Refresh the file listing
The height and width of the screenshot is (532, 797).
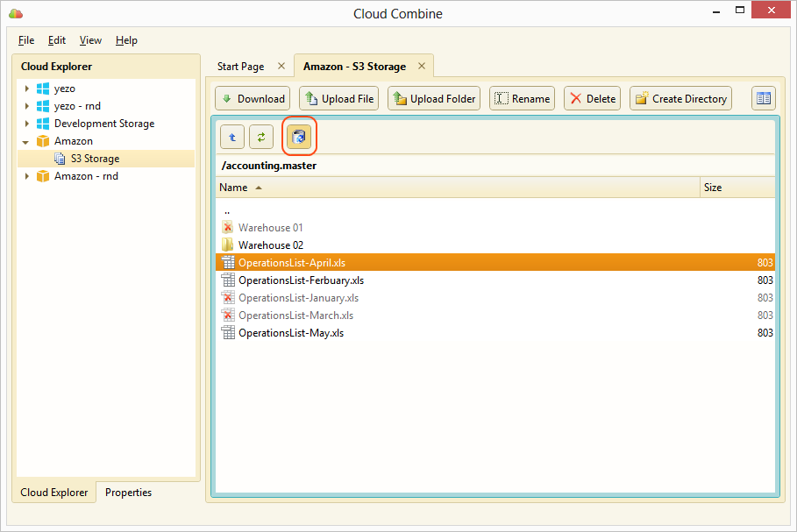click(x=261, y=138)
